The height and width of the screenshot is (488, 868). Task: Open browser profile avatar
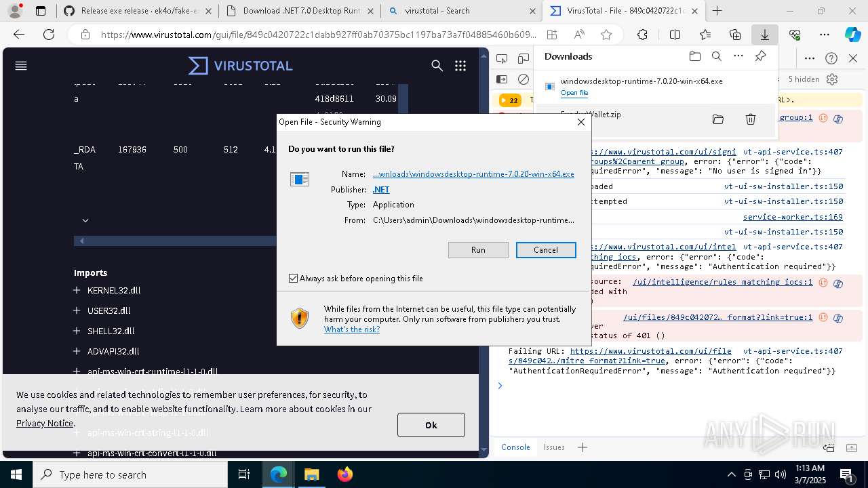coord(15,11)
